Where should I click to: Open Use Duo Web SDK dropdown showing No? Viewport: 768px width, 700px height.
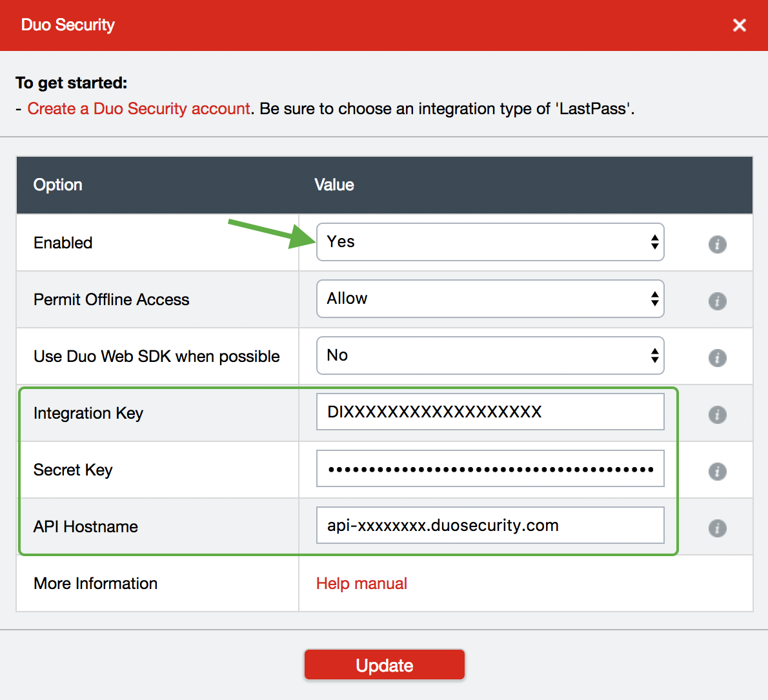click(x=490, y=355)
